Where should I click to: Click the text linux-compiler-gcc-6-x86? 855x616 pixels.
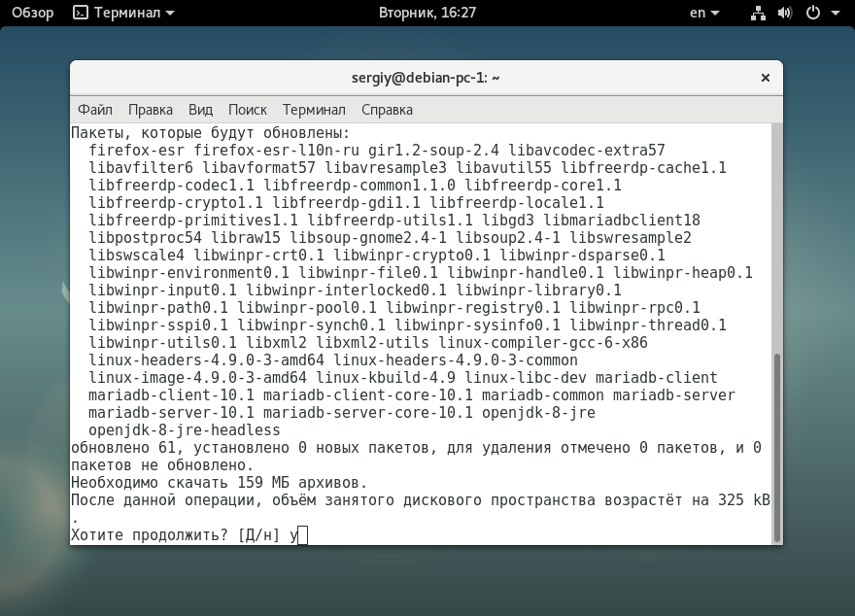tap(543, 343)
